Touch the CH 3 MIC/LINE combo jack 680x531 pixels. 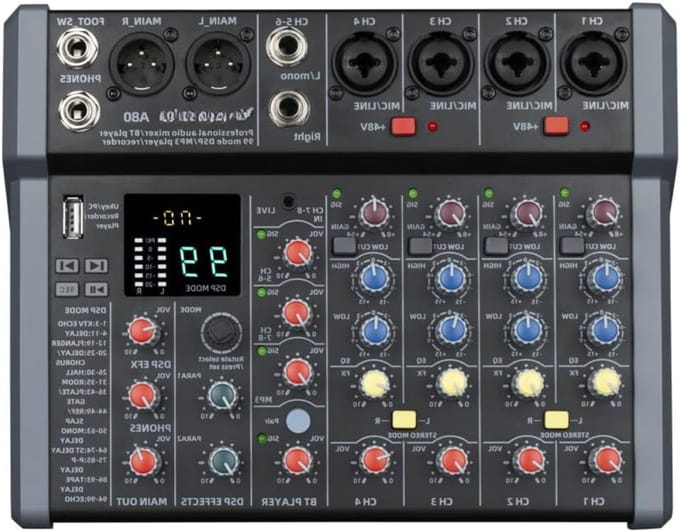441,63
